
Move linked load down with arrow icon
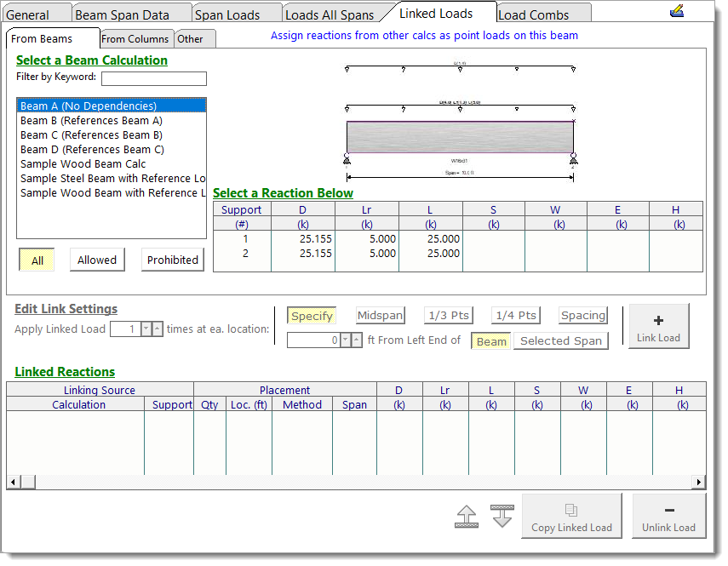click(x=502, y=517)
